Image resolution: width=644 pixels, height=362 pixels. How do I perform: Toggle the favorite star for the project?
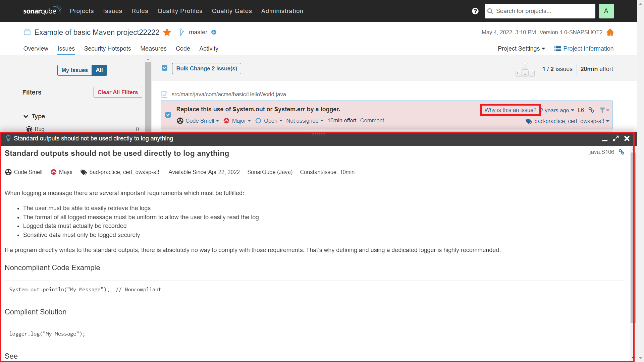[167, 32]
